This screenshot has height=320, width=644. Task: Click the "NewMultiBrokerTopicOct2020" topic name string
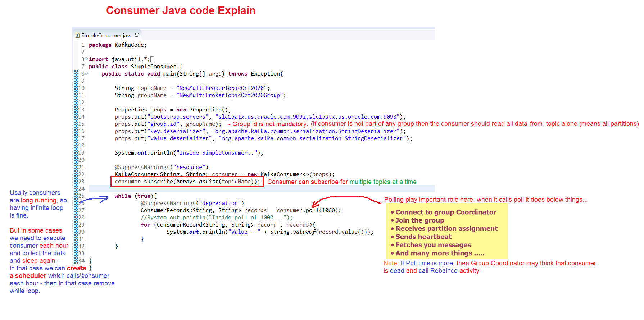pyautogui.click(x=221, y=88)
